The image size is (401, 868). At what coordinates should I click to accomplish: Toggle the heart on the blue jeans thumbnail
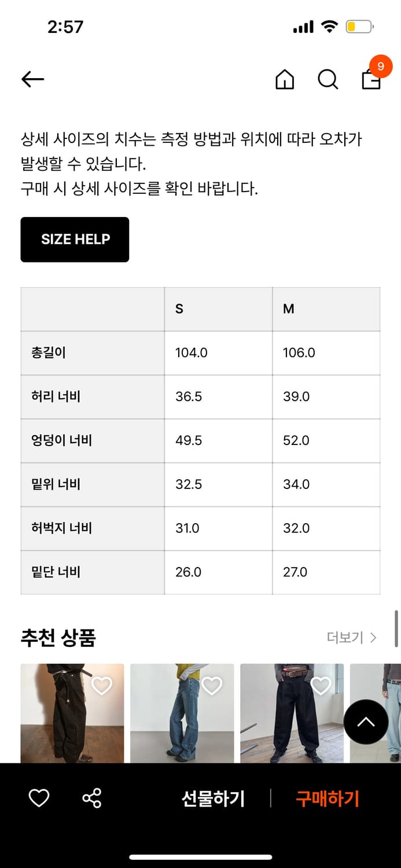pyautogui.click(x=212, y=685)
